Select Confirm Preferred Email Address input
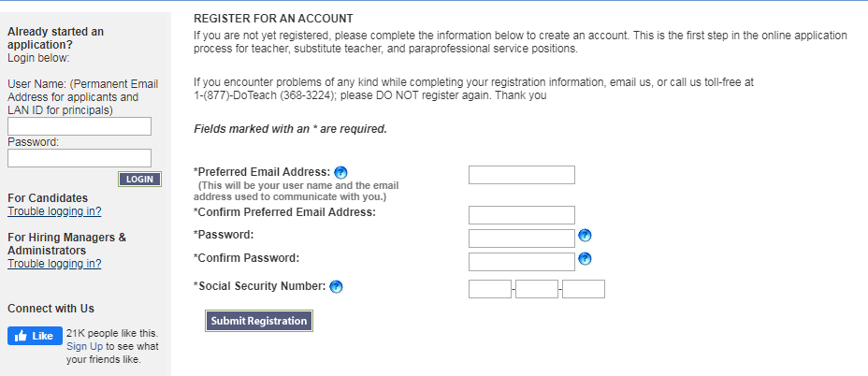This screenshot has height=376, width=868. click(x=522, y=215)
